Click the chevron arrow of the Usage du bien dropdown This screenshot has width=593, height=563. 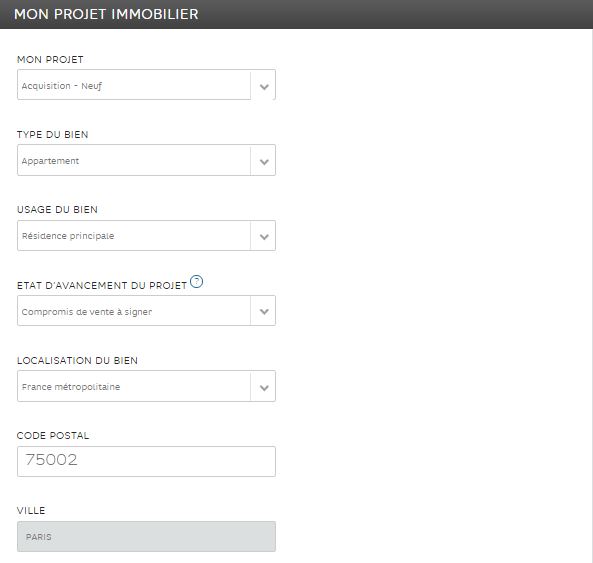point(264,237)
